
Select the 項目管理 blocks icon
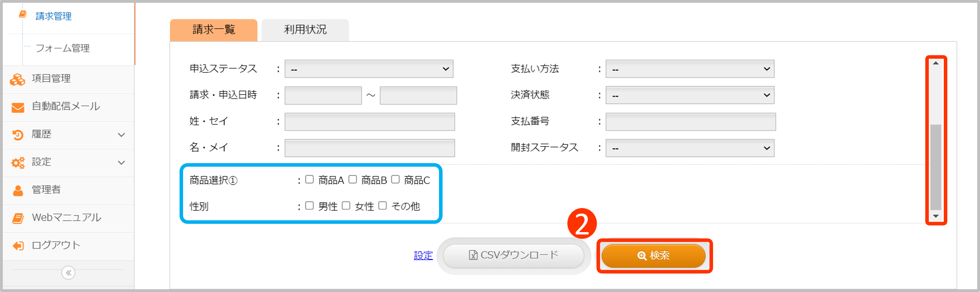[17, 78]
